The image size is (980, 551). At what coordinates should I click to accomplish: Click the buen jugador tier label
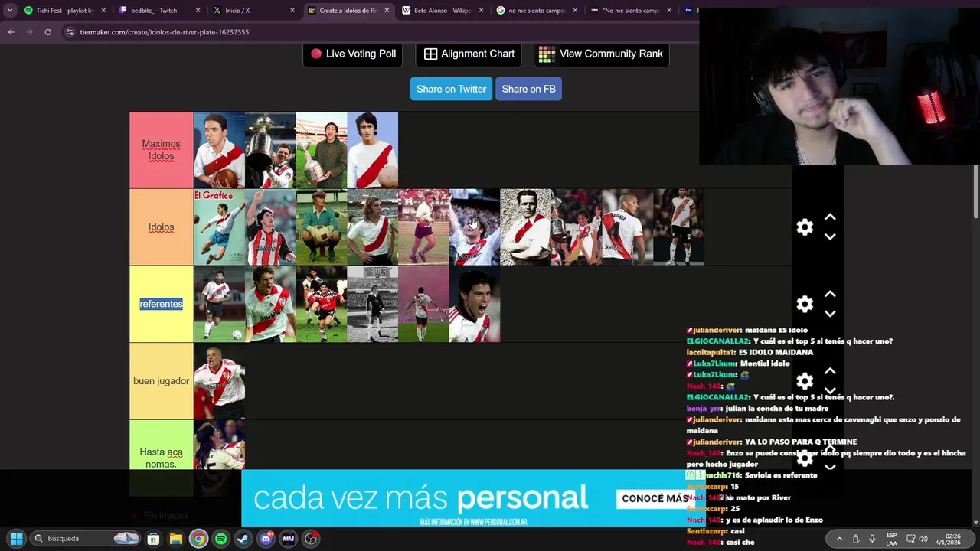[x=161, y=381]
